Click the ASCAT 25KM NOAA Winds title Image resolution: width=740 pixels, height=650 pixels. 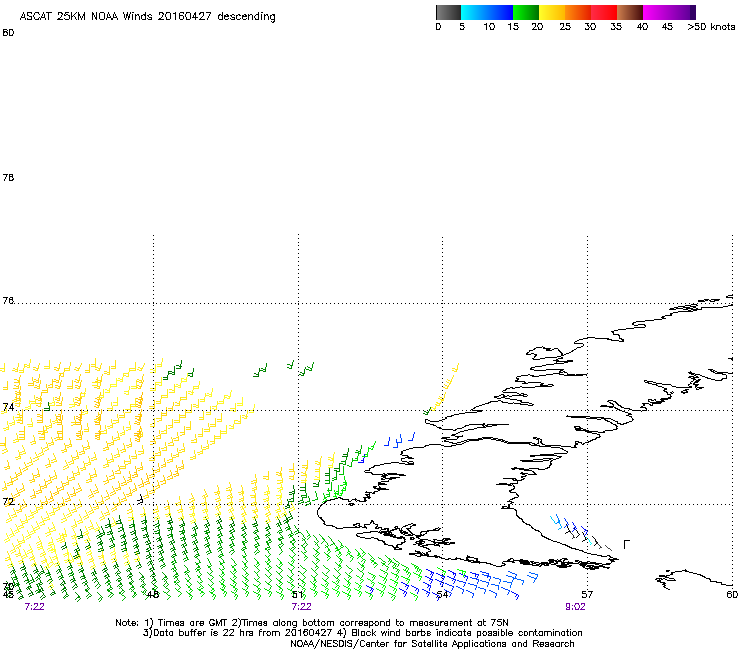click(x=147, y=17)
